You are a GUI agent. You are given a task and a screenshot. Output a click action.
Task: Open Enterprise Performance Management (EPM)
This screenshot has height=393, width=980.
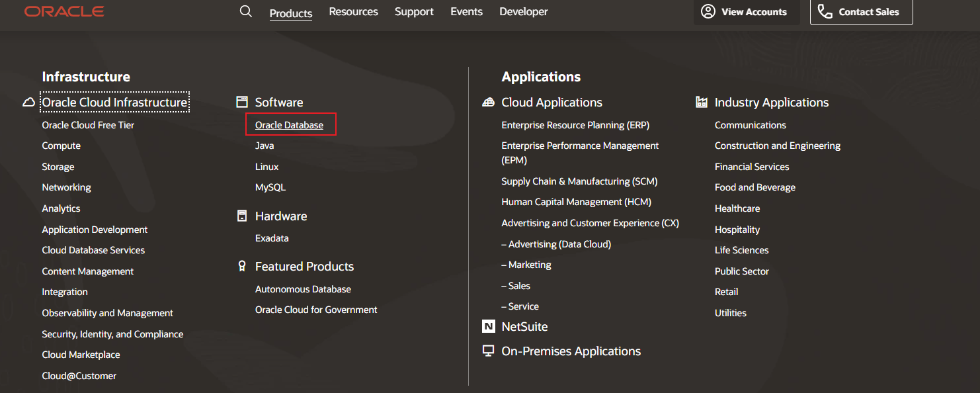coord(581,153)
